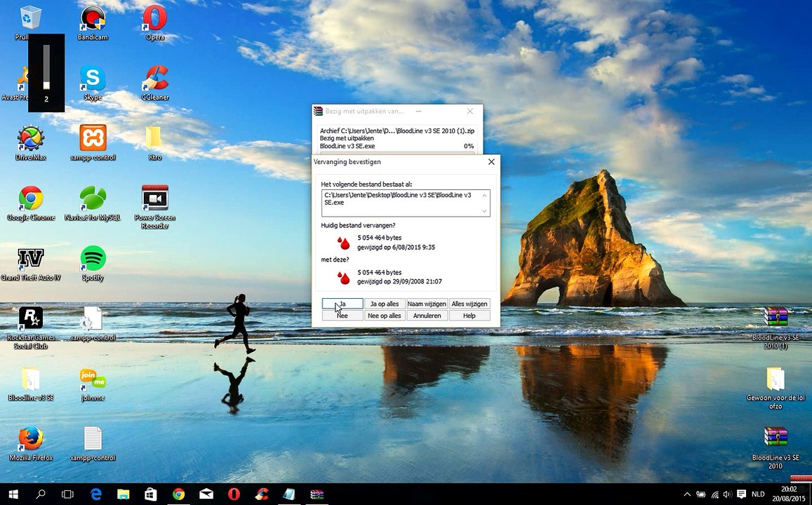This screenshot has width=812, height=505.
Task: Select the Bandicam desktop icon
Action: coord(93,22)
